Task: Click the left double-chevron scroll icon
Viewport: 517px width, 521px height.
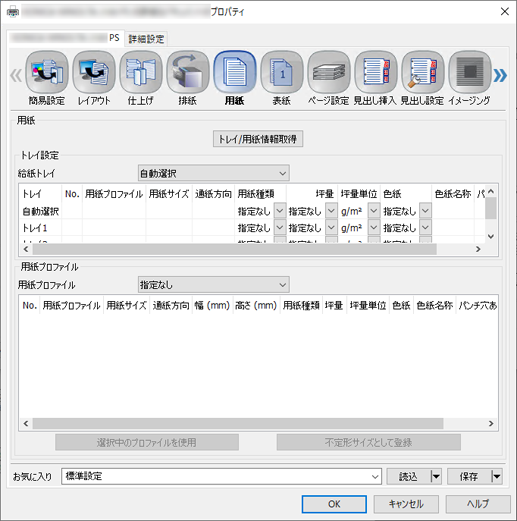Action: tap(16, 76)
